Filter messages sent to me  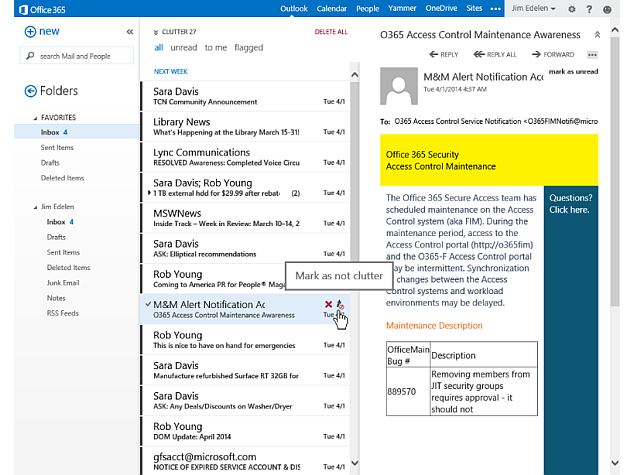(x=216, y=48)
